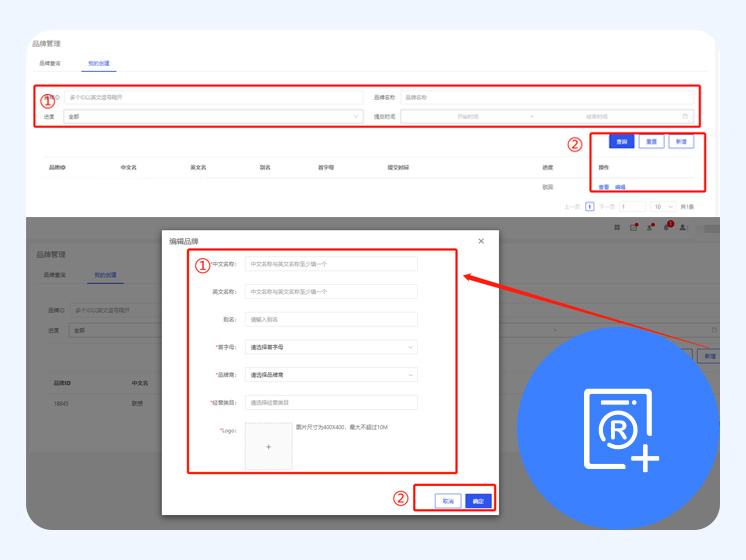Open the page size dropdown showing 10
746x560 pixels.
[x=662, y=206]
